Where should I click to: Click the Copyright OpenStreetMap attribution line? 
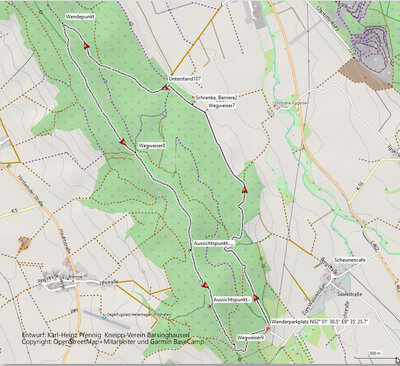pos(113,342)
